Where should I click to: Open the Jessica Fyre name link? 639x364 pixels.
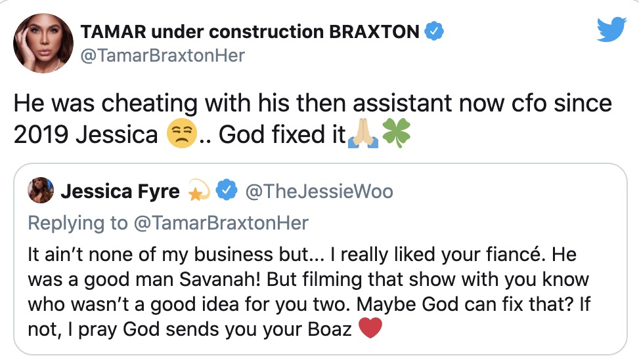point(120,192)
